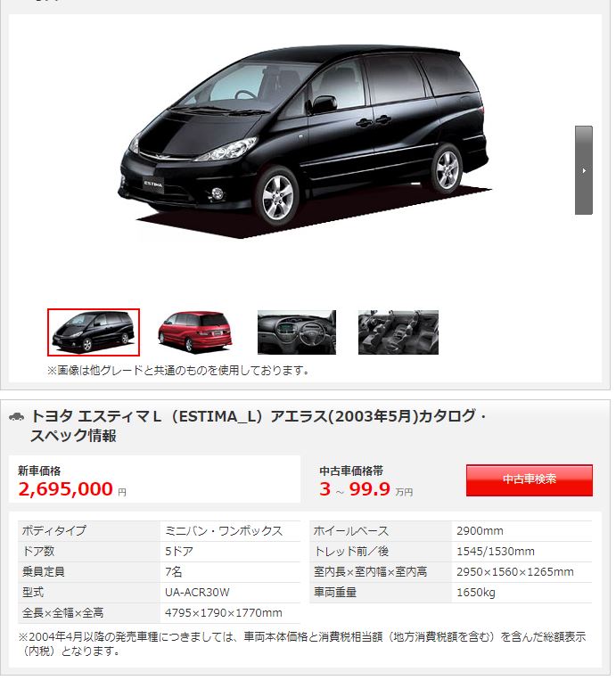Select the black Estima front thumbnail
The width and height of the screenshot is (616, 680).
click(94, 332)
